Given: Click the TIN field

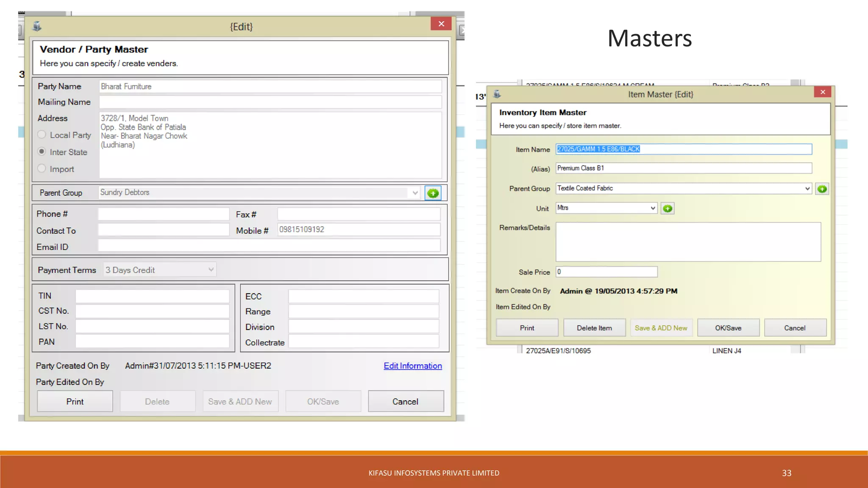Looking at the screenshot, I should (153, 296).
